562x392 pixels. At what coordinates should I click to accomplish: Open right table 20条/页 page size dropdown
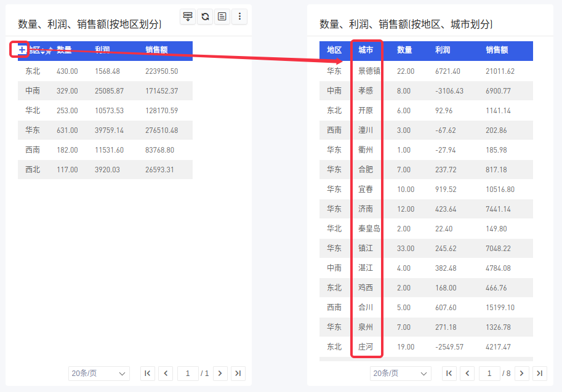tap(400, 373)
